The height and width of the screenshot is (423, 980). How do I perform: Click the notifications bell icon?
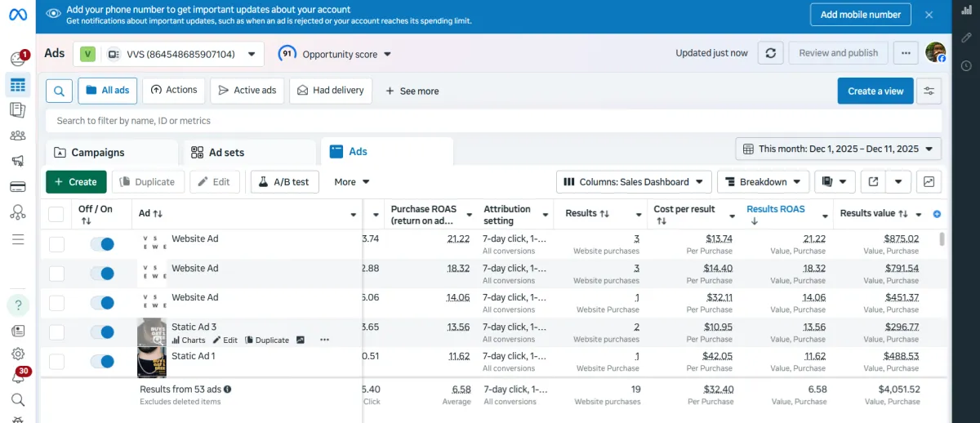(x=18, y=376)
